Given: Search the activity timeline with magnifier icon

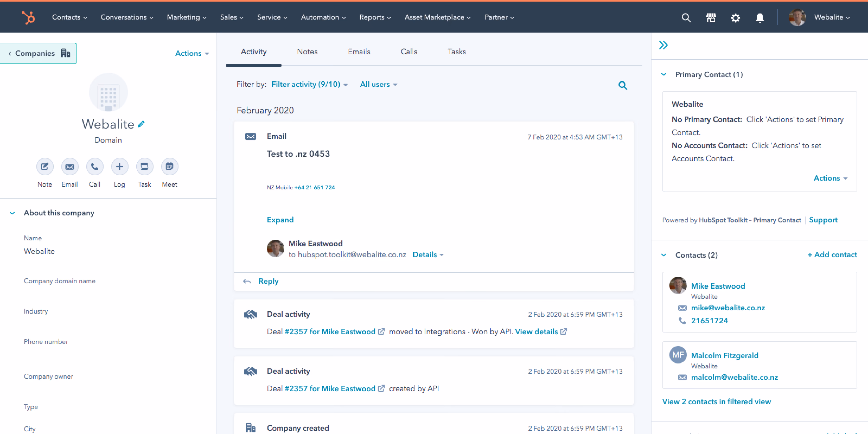Looking at the screenshot, I should [x=623, y=85].
